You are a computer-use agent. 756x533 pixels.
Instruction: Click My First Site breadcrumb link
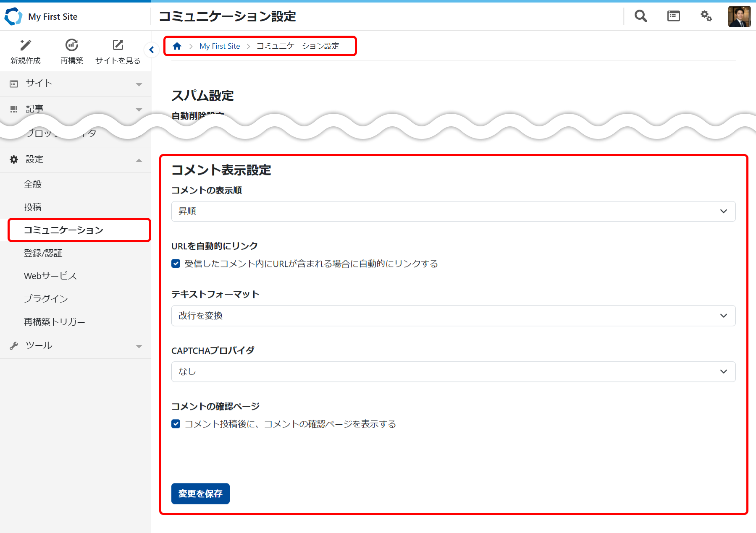pyautogui.click(x=220, y=46)
